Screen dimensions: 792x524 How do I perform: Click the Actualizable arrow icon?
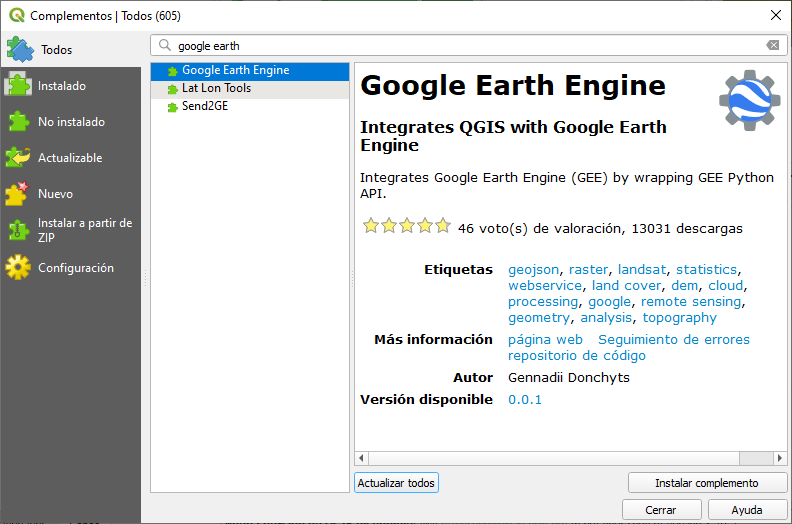(x=18, y=157)
